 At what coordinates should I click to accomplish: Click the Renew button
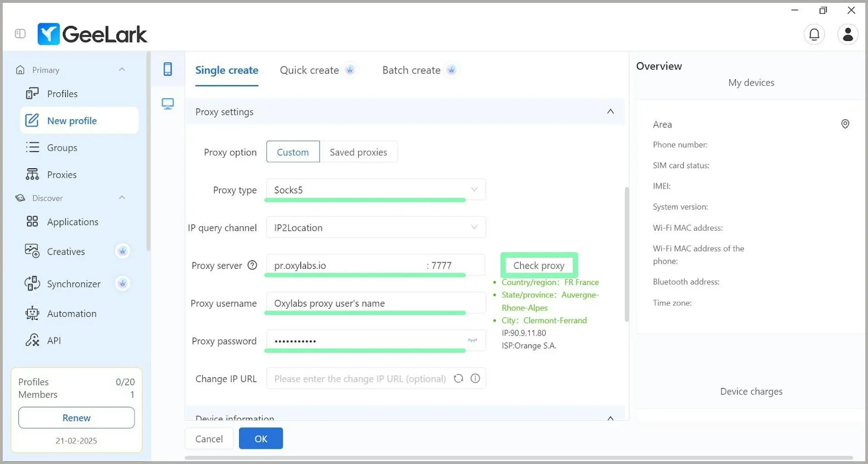76,417
